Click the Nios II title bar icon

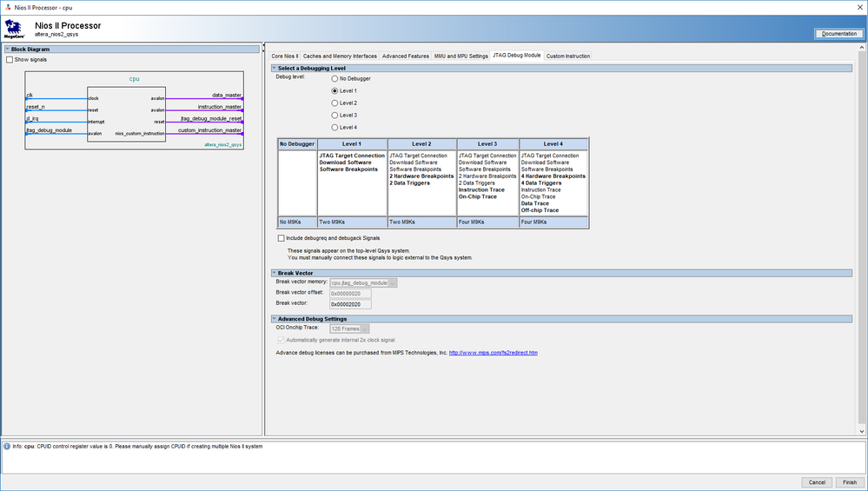7,6
